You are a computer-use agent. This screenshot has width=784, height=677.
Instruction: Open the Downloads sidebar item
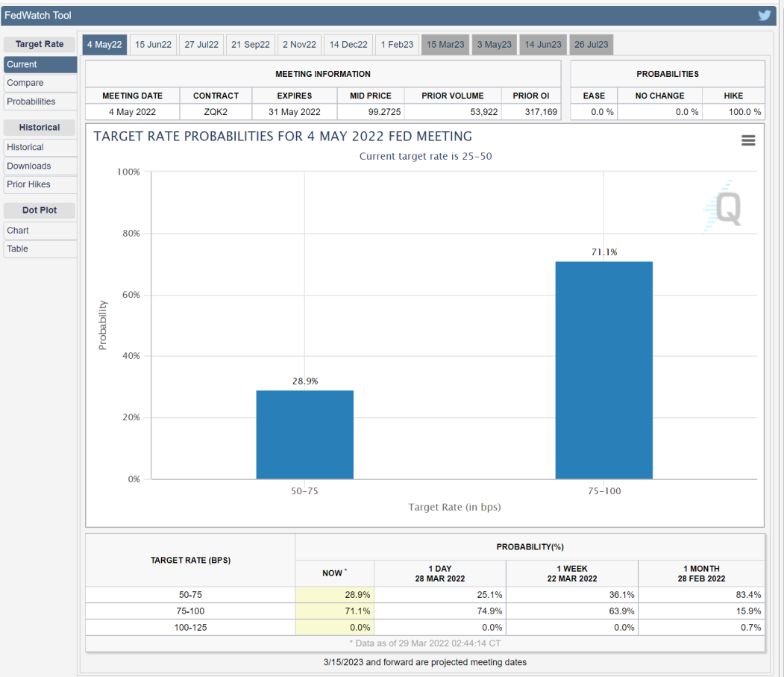tap(40, 166)
